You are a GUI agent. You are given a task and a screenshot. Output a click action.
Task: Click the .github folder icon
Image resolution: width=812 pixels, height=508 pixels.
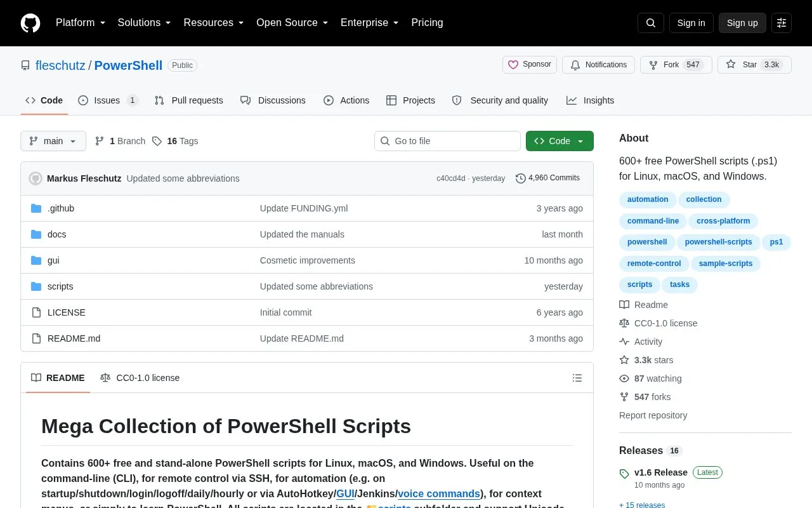pos(36,208)
